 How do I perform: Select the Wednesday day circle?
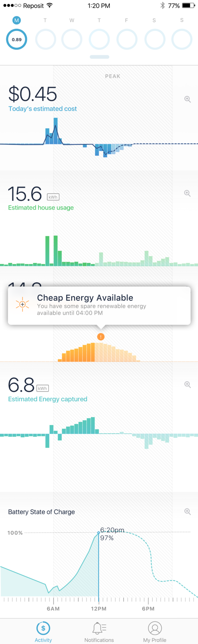[x=72, y=40]
